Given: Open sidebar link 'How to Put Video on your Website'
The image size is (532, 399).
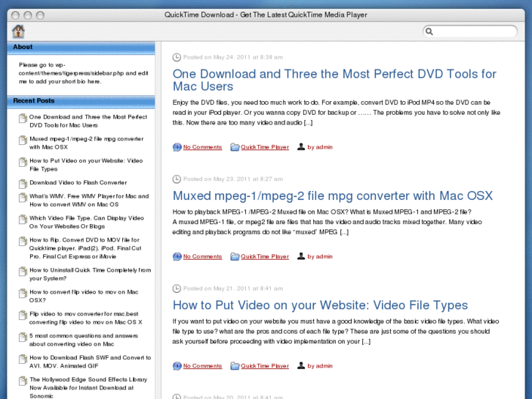Looking at the screenshot, I should pos(86,165).
